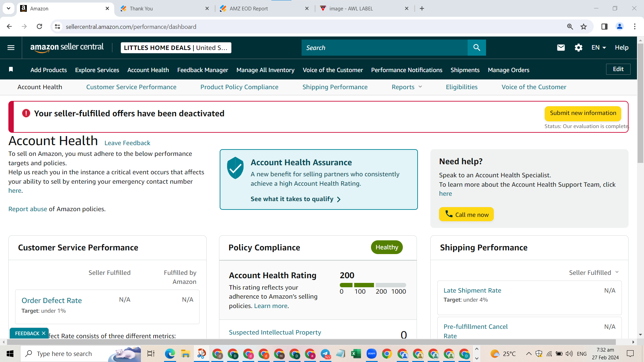Open Windows Task View icon

coord(151,354)
